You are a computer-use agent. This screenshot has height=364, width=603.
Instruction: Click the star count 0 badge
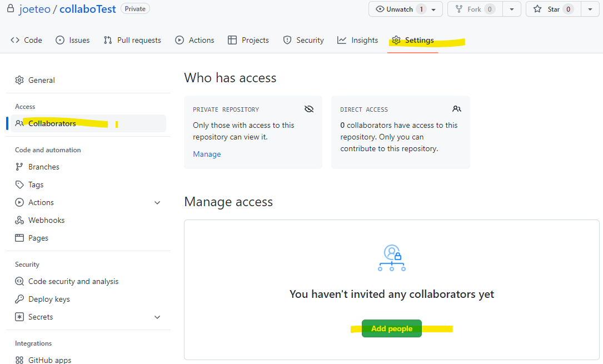(568, 9)
